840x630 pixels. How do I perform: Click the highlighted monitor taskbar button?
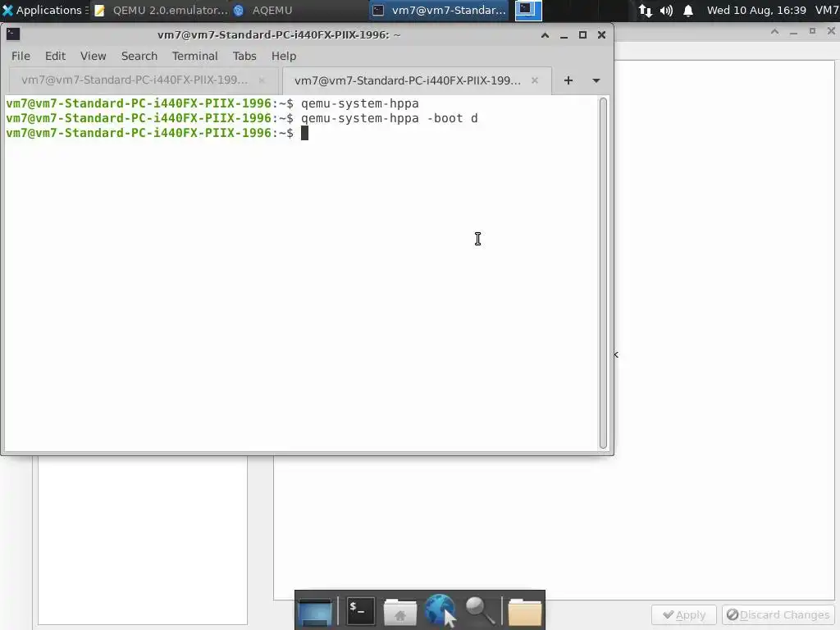[x=528, y=10]
